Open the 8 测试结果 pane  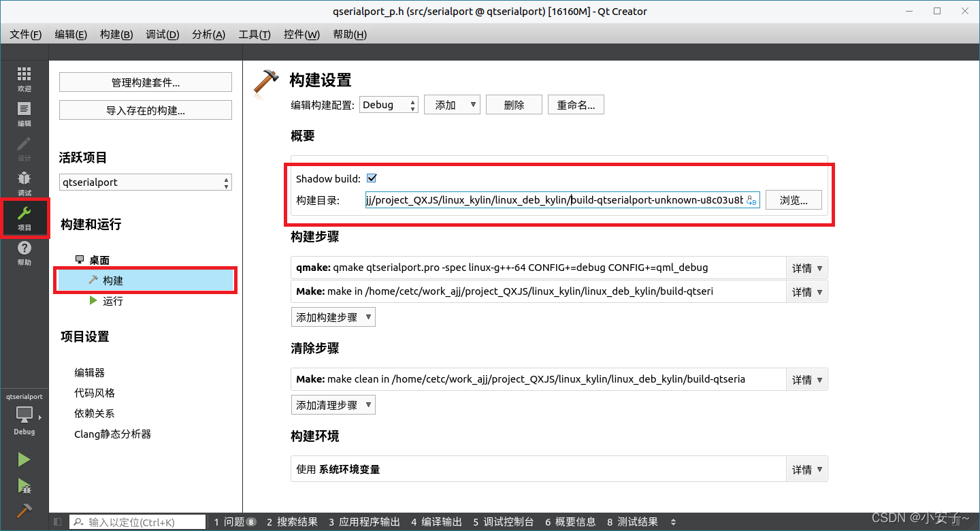(x=632, y=522)
